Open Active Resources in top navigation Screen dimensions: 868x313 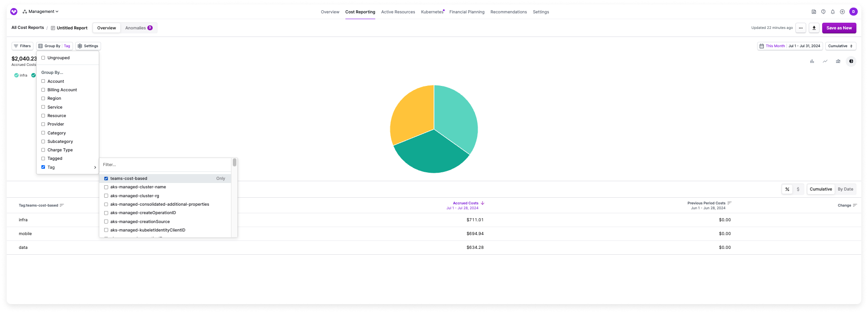tap(398, 12)
